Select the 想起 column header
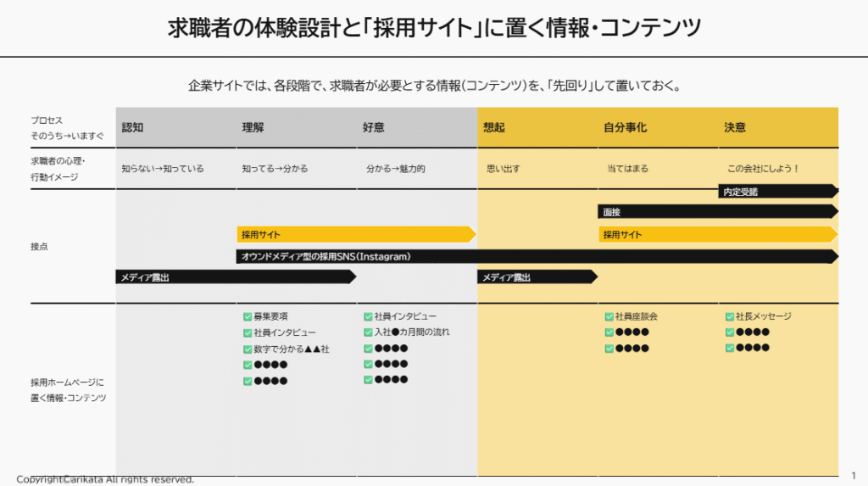This screenshot has height=486, width=868. pyautogui.click(x=494, y=128)
